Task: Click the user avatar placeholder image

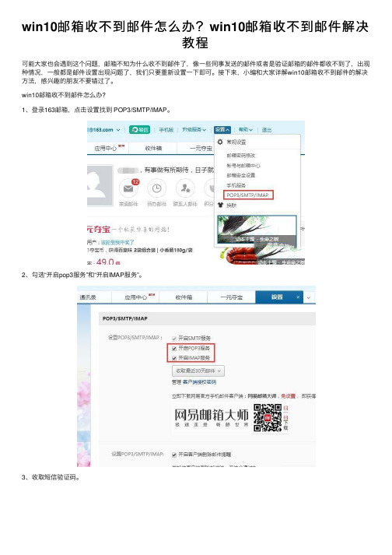Action: coord(100,186)
